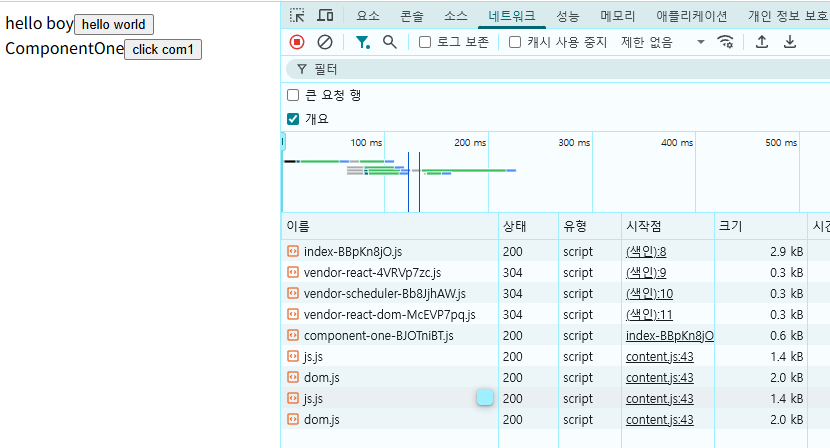Open initiator link (색인):11
830x448 pixels.
(649, 315)
